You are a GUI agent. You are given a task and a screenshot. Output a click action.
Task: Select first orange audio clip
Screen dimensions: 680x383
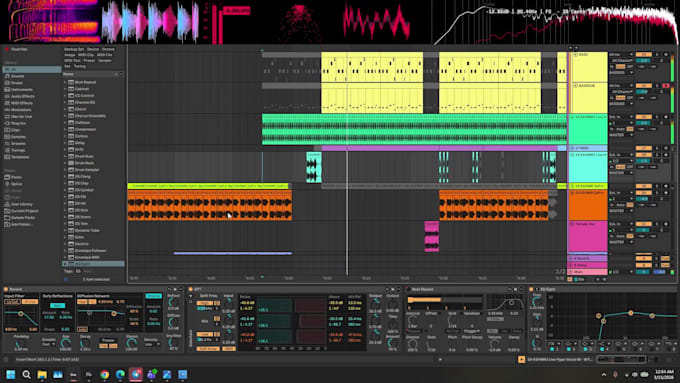(209, 206)
